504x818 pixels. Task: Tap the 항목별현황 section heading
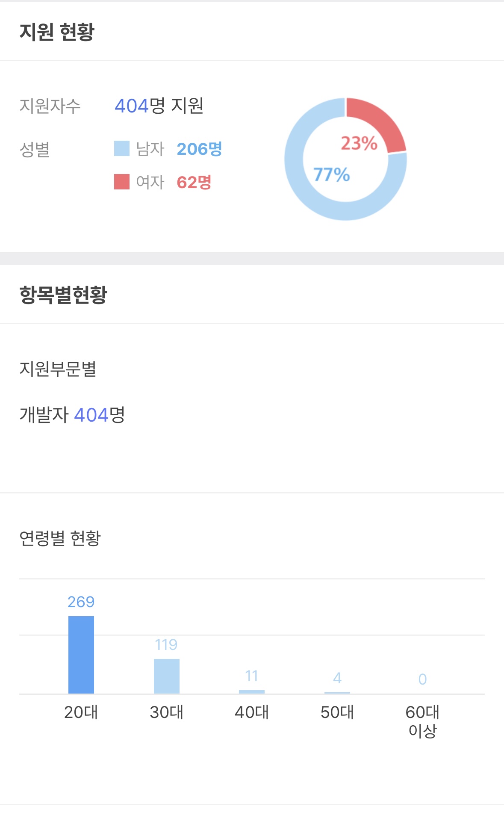coord(63,295)
